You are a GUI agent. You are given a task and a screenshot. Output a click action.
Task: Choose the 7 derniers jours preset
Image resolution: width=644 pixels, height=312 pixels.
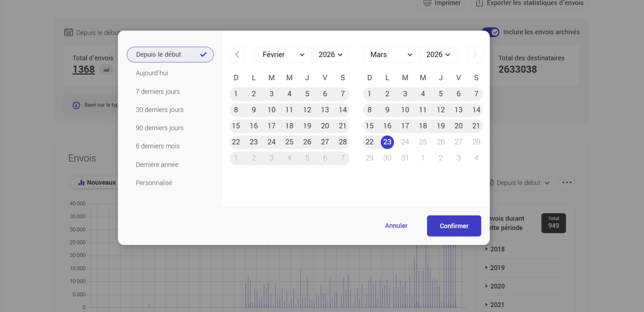coord(158,92)
